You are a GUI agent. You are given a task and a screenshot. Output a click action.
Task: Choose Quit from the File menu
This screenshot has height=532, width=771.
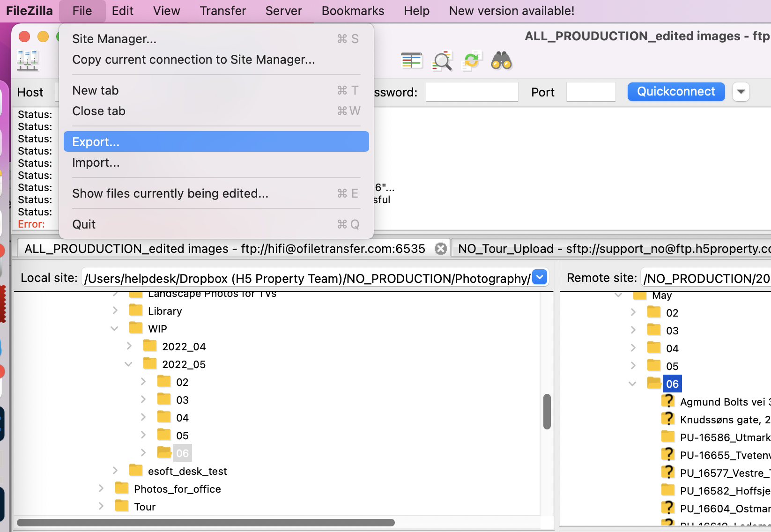pos(216,224)
